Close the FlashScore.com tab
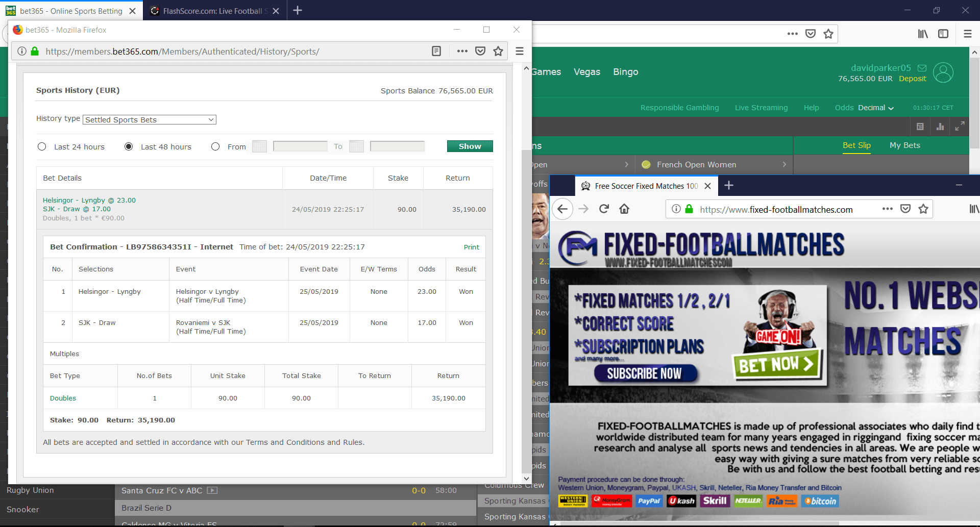 point(276,11)
